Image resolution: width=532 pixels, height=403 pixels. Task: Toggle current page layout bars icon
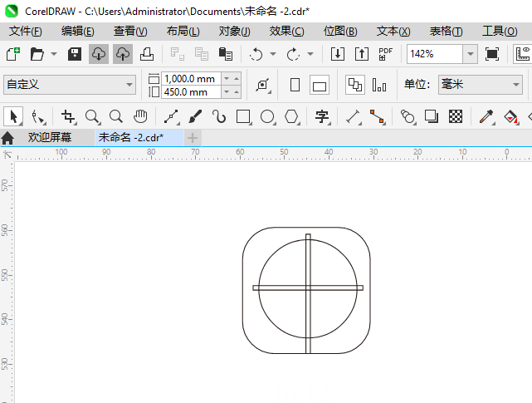tap(379, 85)
